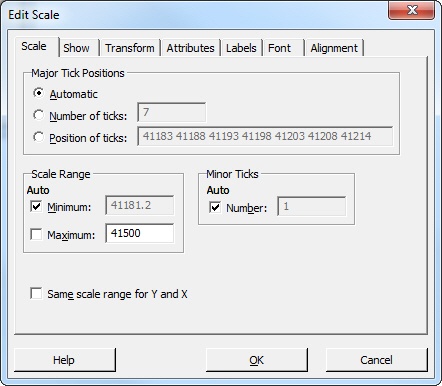Enable Same scale range for Y and X
This screenshot has height=386, width=442.
tap(36, 294)
